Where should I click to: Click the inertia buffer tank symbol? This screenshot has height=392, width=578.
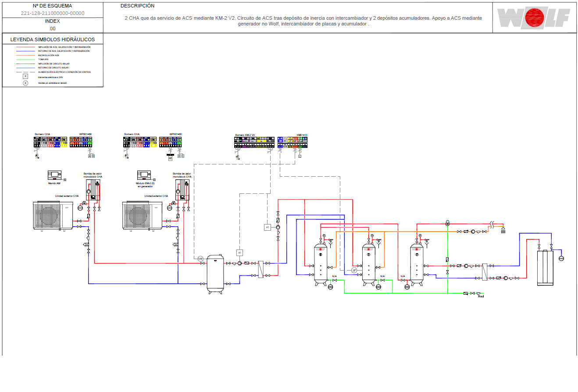215,274
